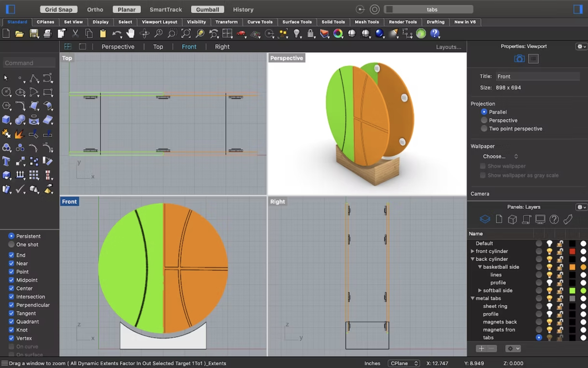Open the Layers panel icon
This screenshot has width=588, height=368.
485,219
